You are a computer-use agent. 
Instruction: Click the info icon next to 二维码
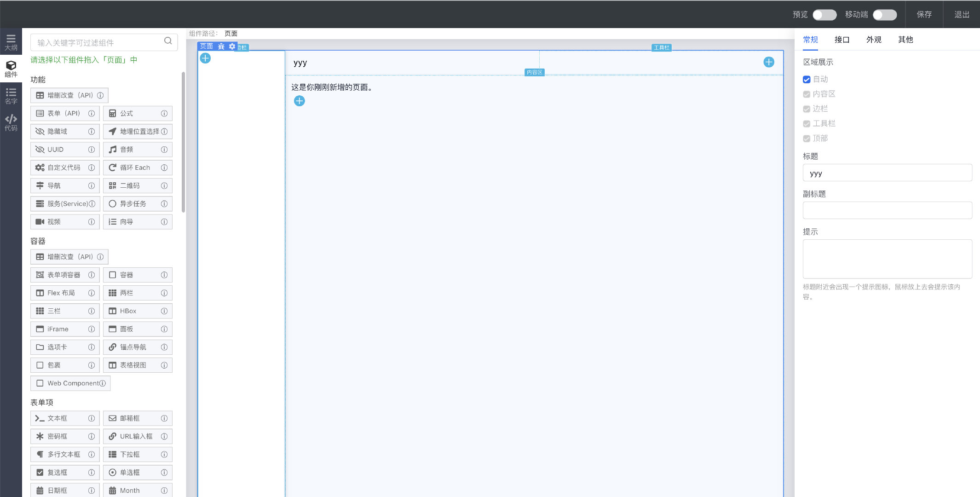coord(164,185)
